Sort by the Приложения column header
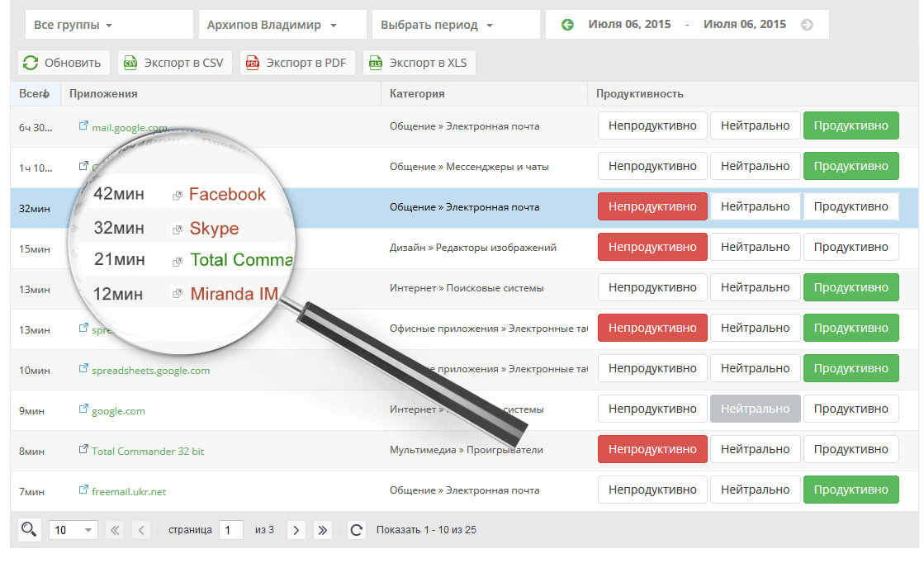Screen dimensions: 924x563 [103, 94]
